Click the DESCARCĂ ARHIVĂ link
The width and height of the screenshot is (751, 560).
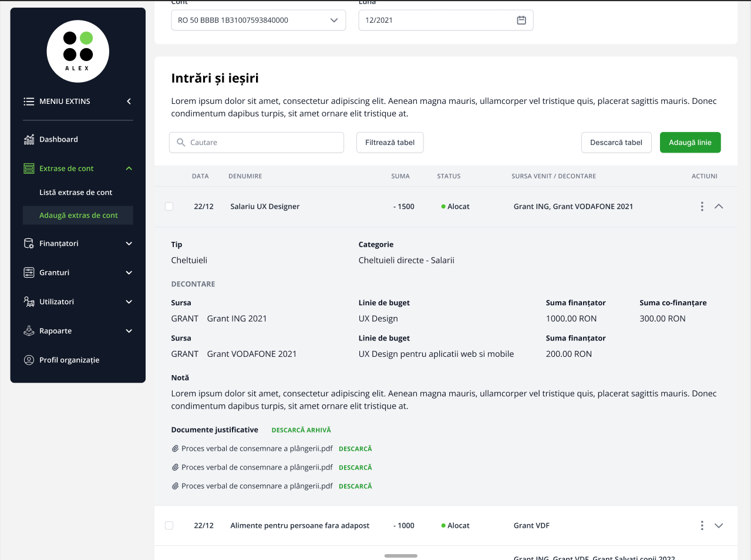tap(301, 430)
